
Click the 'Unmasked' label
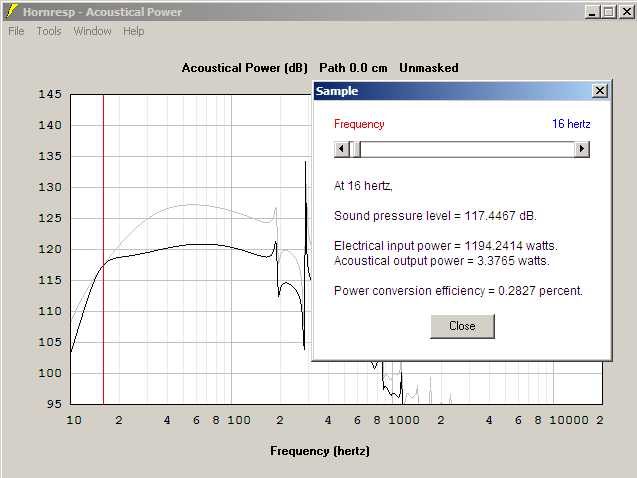click(429, 68)
